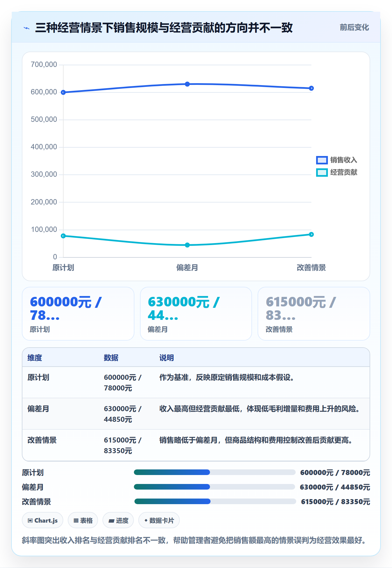Click the 改善情景 progress bar
The image size is (392, 568).
(x=215, y=502)
